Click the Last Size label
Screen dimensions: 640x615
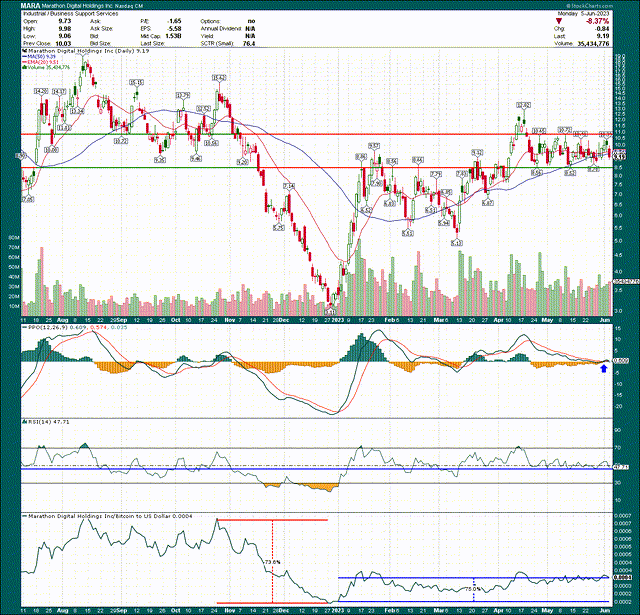(x=152, y=43)
